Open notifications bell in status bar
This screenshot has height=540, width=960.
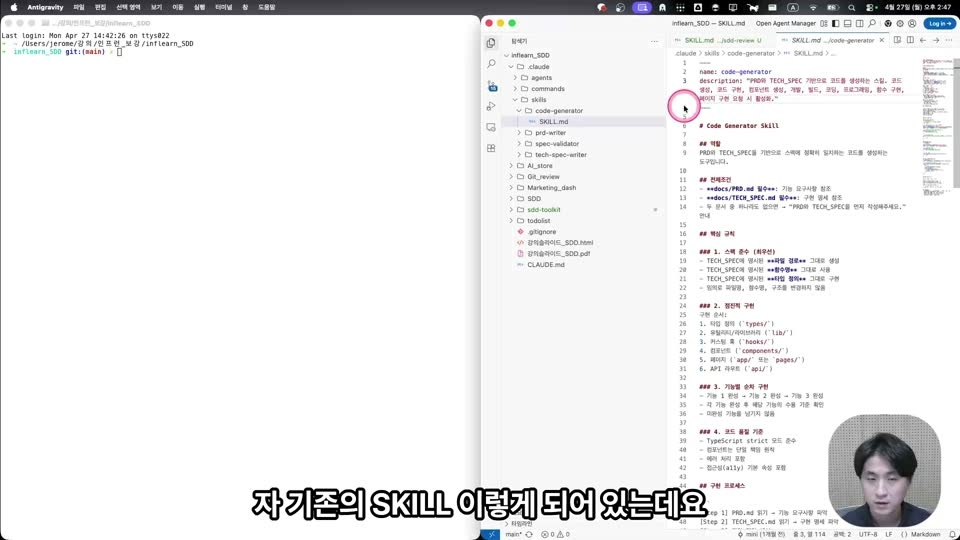pos(952,534)
